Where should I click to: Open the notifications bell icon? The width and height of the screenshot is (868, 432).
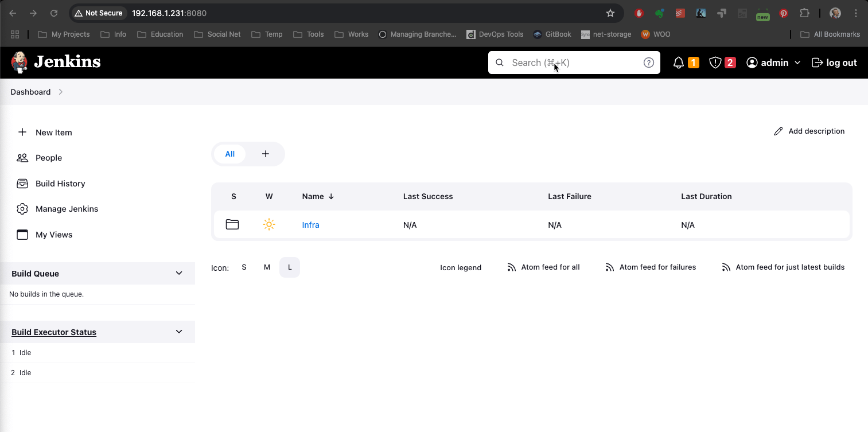pos(679,63)
